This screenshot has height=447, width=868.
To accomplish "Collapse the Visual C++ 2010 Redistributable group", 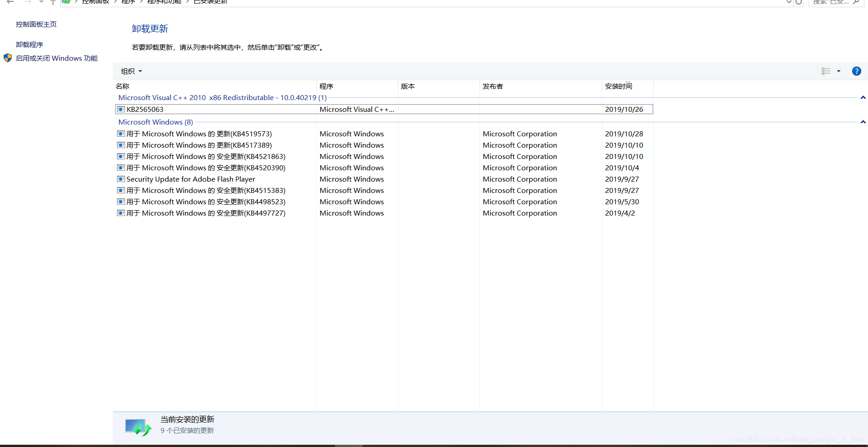I will tap(863, 97).
